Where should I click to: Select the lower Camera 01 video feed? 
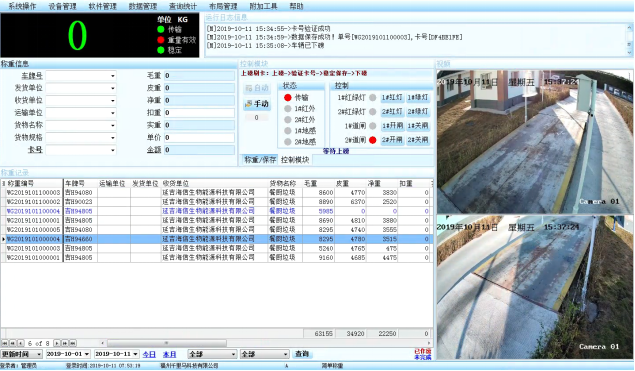pos(535,287)
